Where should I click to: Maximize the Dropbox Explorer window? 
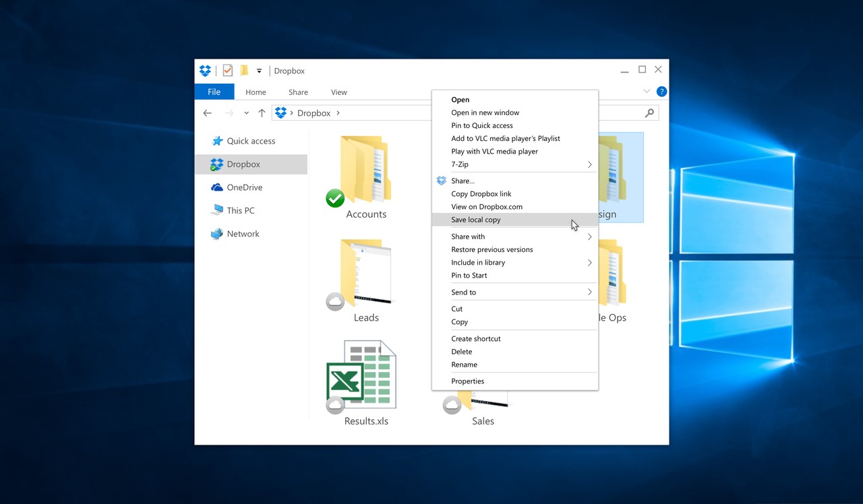(642, 69)
